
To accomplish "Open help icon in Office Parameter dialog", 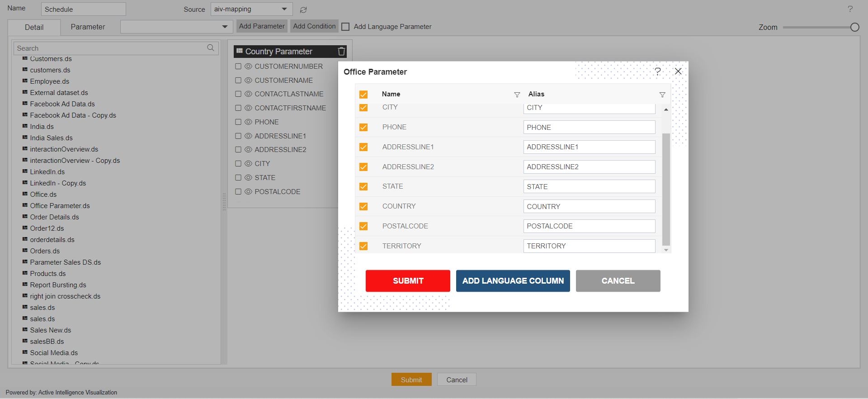I will tap(658, 71).
